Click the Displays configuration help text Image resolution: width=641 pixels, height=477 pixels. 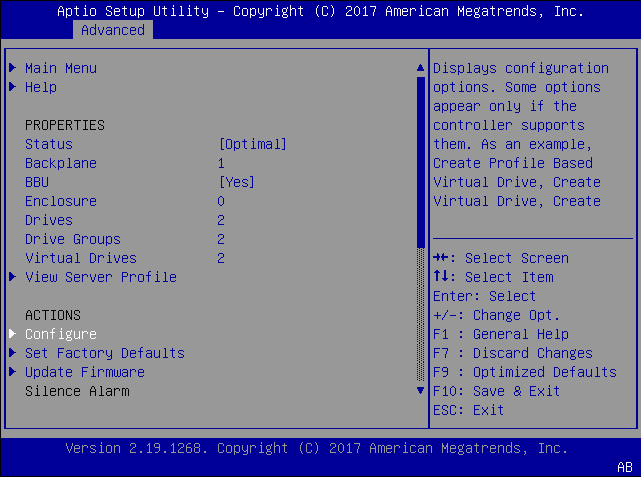[x=521, y=135]
